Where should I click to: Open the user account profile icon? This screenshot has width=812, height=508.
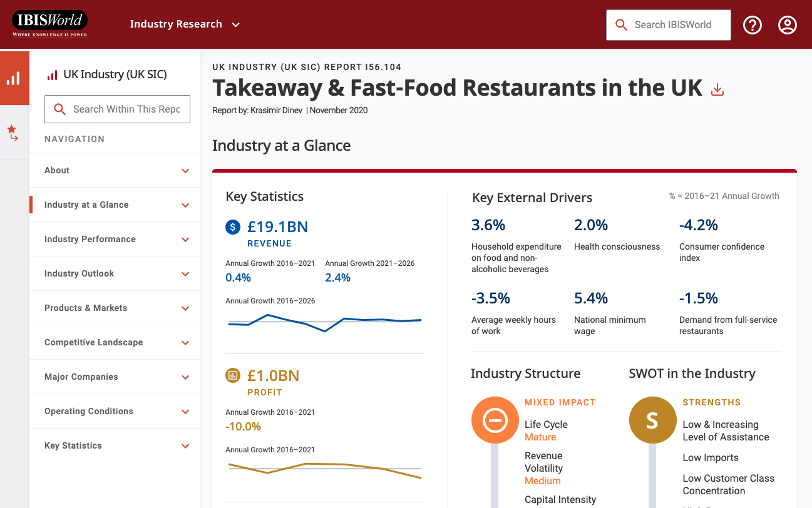click(x=787, y=25)
